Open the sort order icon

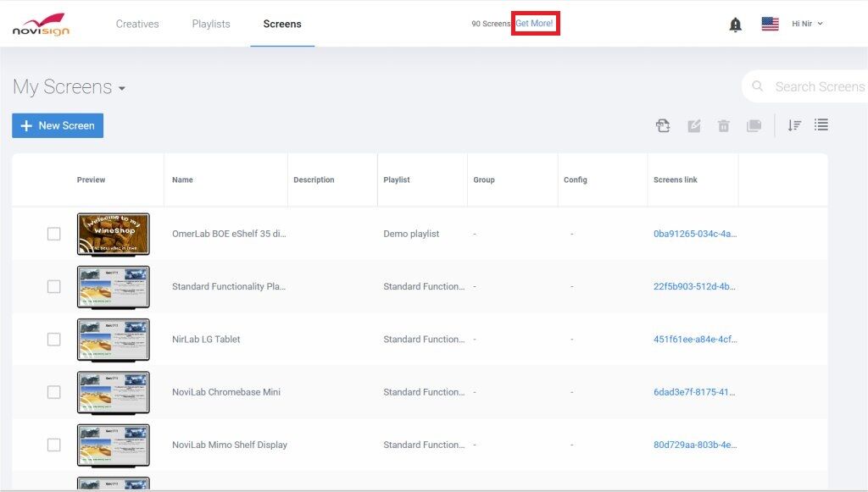794,125
